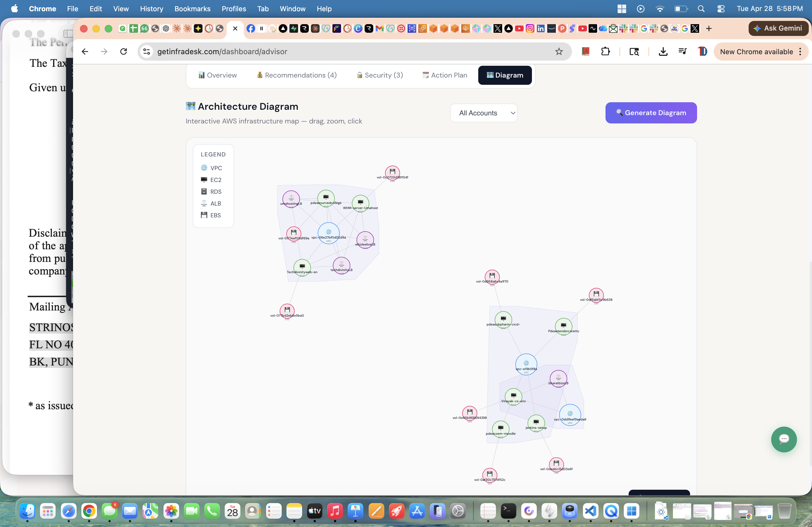Open Spotlight search in menu bar
Viewport: 812px width, 527px height.
click(701, 9)
